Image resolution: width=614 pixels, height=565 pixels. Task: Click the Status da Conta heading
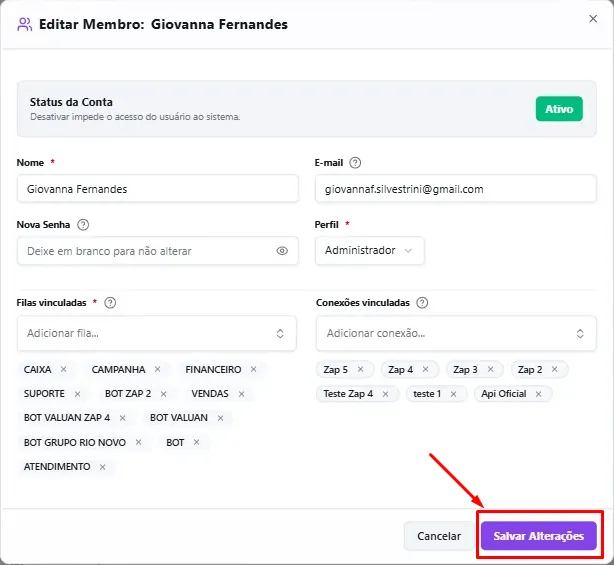[71, 102]
